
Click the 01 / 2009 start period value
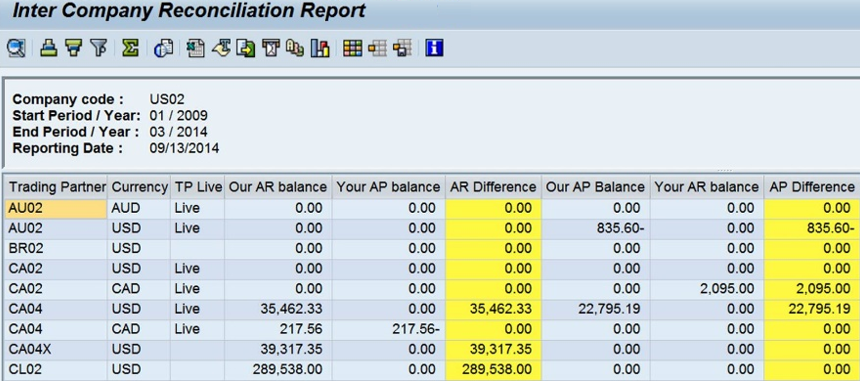tap(179, 116)
